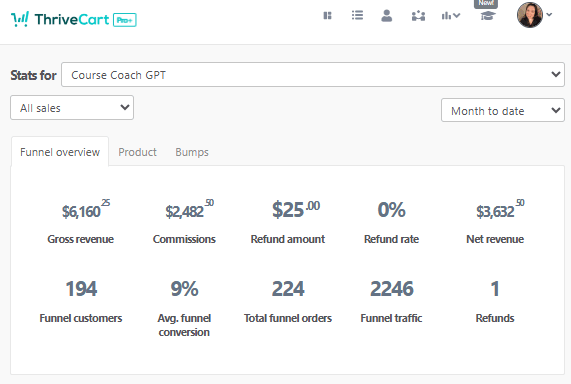Select the Funnel overview tab

(60, 152)
